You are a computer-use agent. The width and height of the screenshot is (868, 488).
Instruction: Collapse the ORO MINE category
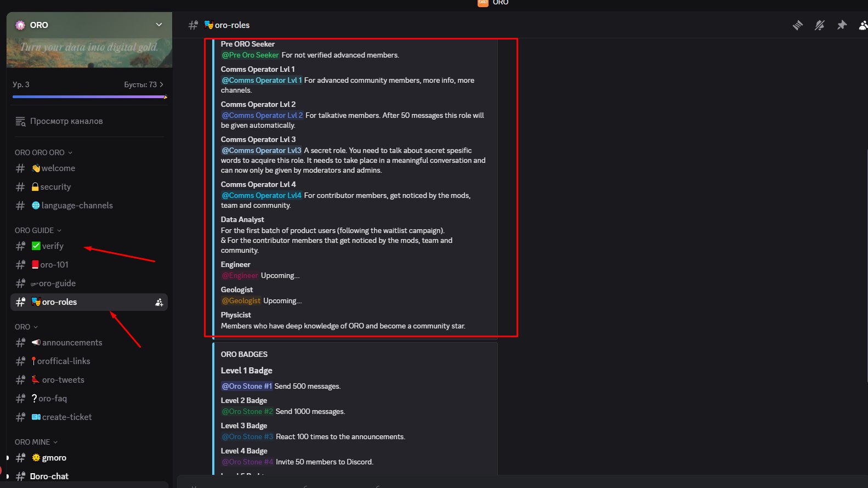pos(36,442)
